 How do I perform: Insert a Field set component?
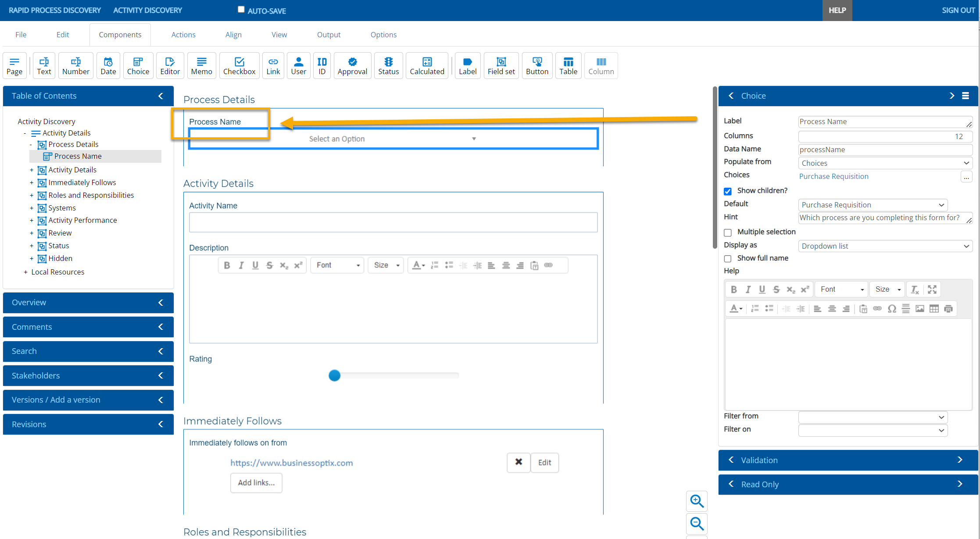501,66
